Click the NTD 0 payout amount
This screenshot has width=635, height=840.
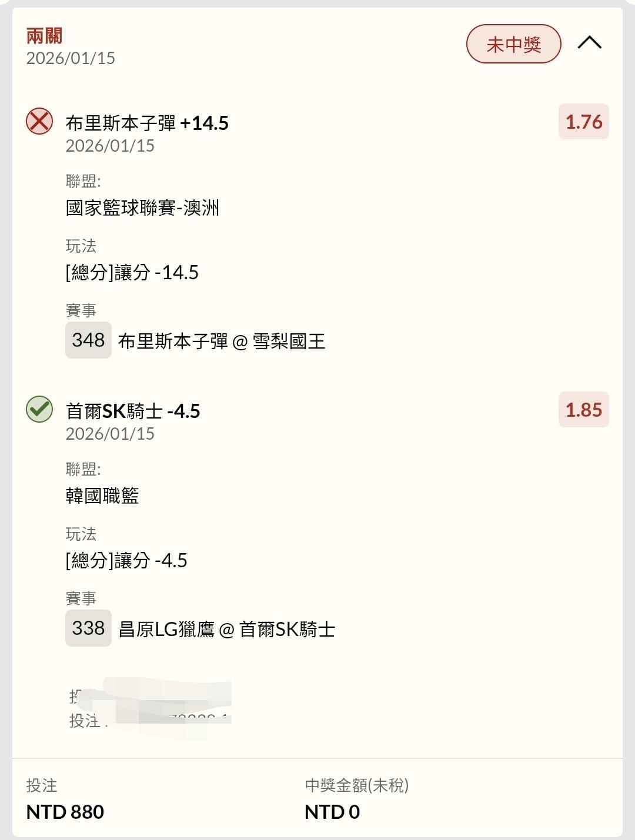332,812
